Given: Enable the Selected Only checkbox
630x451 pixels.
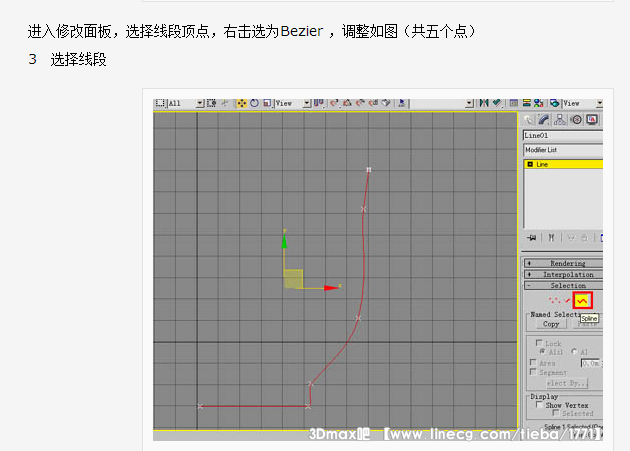Looking at the screenshot, I should (556, 413).
